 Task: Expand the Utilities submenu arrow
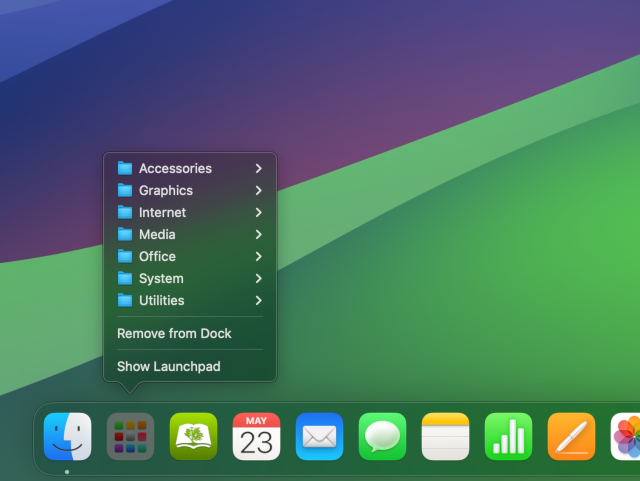(258, 301)
